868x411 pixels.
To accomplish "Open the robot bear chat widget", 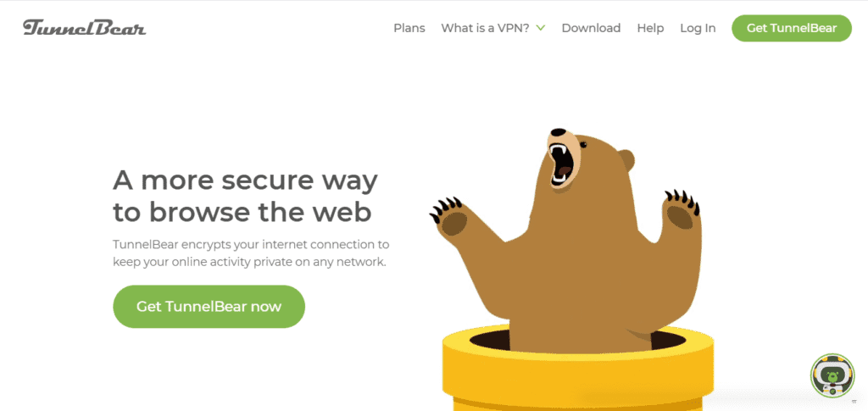I will [832, 375].
